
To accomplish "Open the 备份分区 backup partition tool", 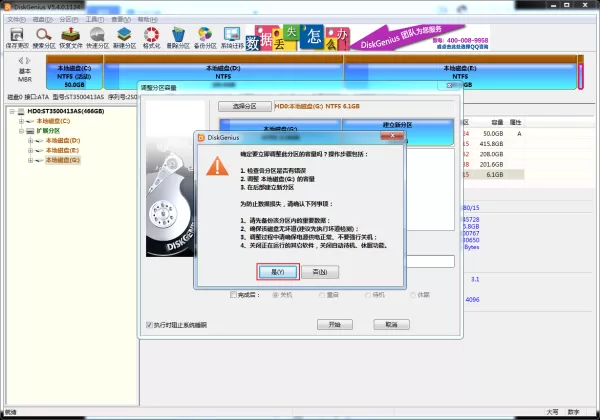I will click(205, 37).
